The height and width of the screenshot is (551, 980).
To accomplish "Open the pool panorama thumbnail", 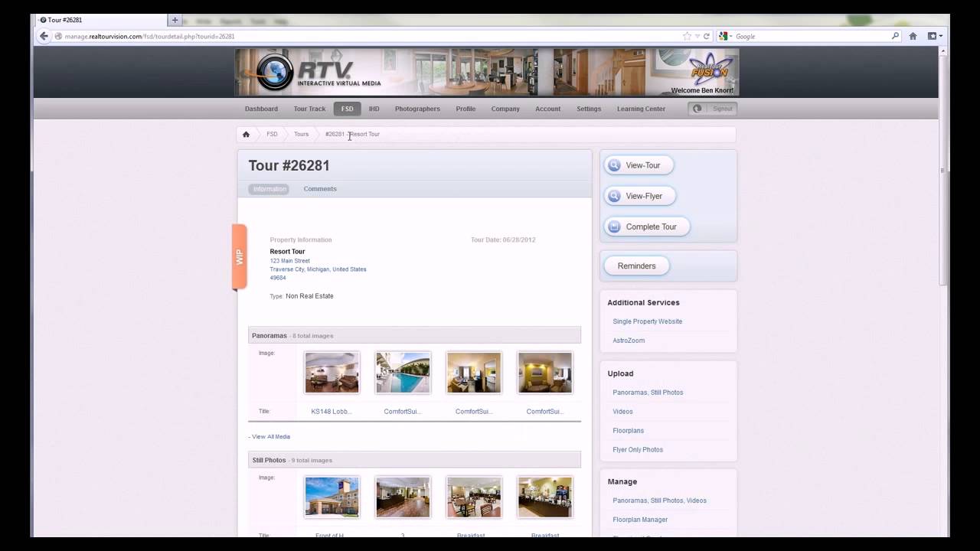I will (x=403, y=373).
